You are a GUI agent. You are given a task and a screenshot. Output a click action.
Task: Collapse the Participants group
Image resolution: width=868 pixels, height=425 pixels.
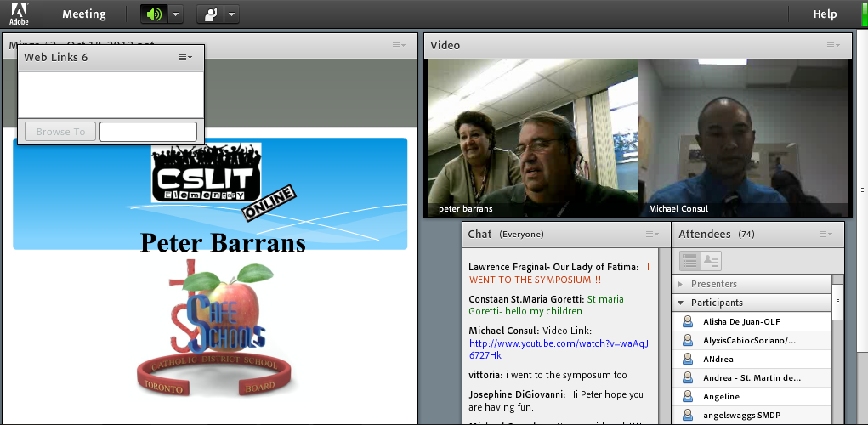pos(681,303)
